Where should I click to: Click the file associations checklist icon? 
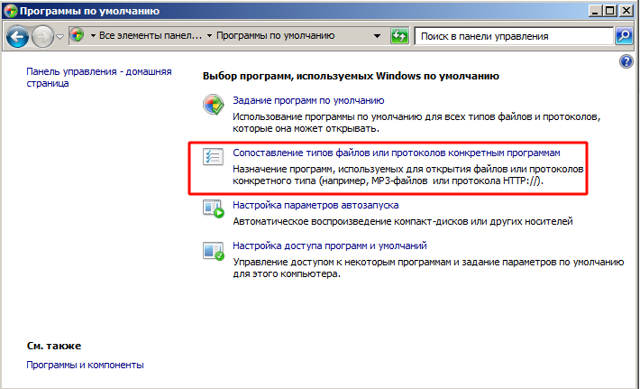point(213,157)
